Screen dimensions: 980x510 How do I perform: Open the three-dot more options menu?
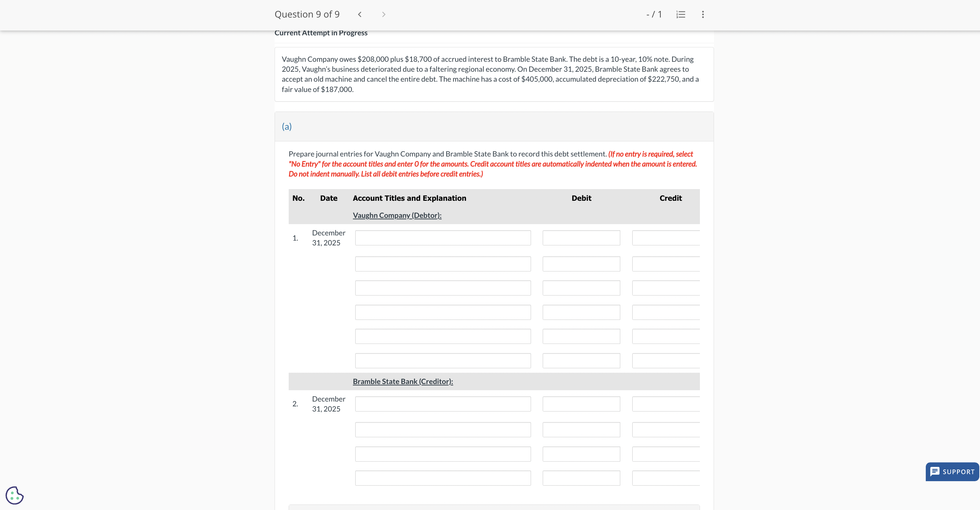703,14
